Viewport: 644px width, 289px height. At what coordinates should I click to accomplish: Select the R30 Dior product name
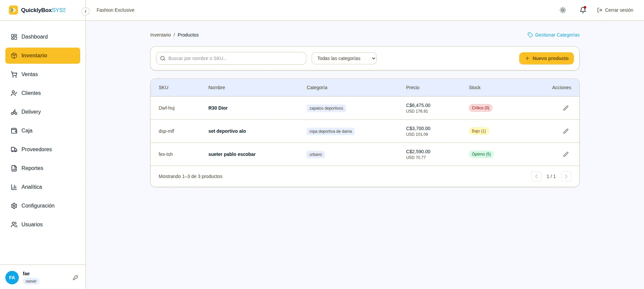(218, 108)
